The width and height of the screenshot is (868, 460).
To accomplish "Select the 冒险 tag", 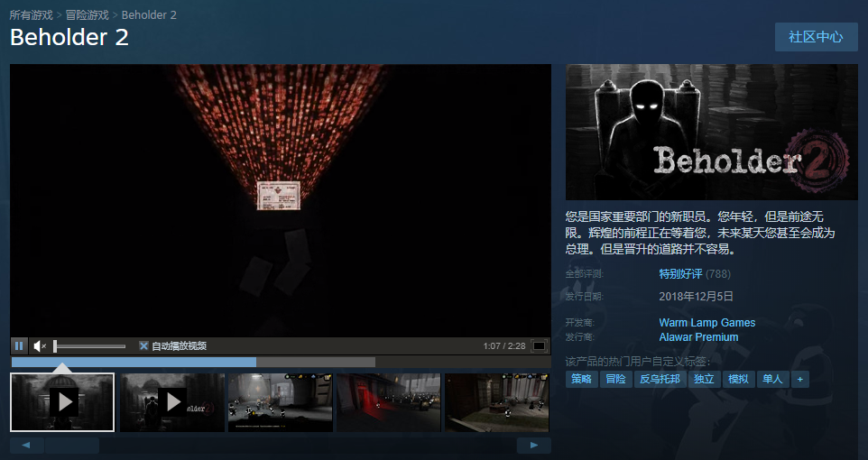I will point(616,379).
